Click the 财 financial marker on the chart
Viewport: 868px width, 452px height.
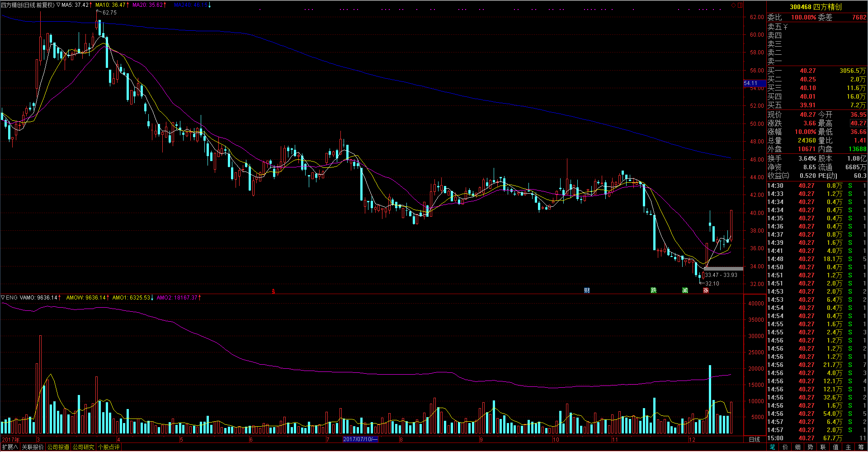pyautogui.click(x=587, y=290)
